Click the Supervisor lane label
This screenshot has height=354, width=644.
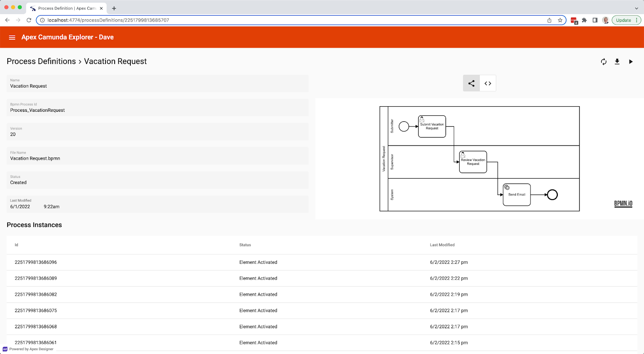tap(392, 162)
